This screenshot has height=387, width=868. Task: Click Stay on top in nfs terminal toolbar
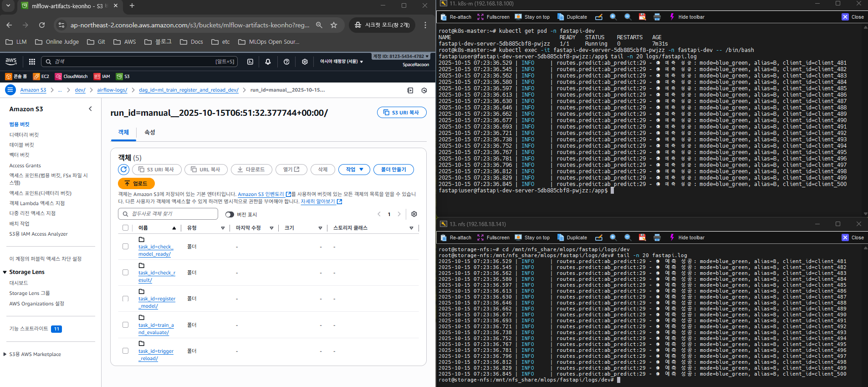tap(532, 237)
